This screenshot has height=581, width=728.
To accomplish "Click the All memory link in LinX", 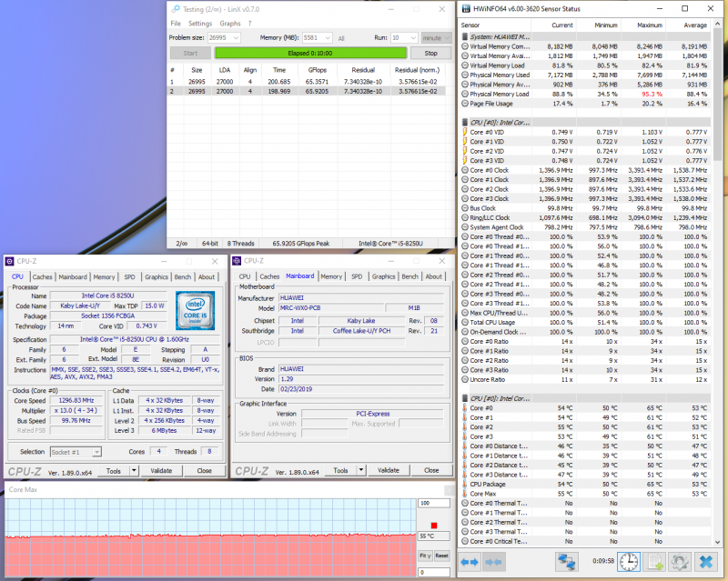I will (x=341, y=38).
